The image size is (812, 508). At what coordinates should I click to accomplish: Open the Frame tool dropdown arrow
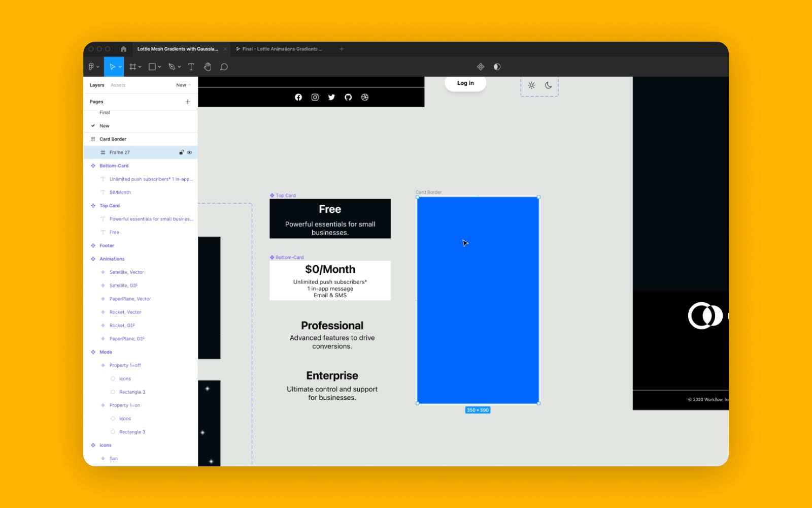[140, 67]
